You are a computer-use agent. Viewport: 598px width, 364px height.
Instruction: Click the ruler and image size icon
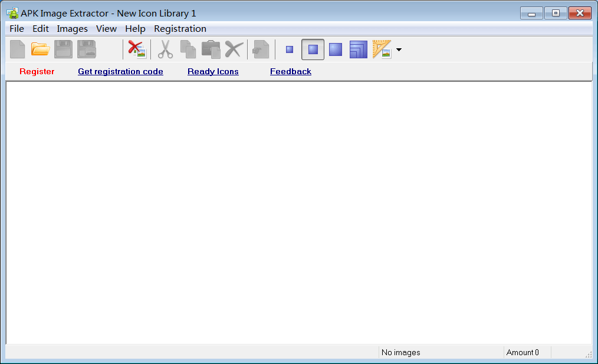coord(382,49)
